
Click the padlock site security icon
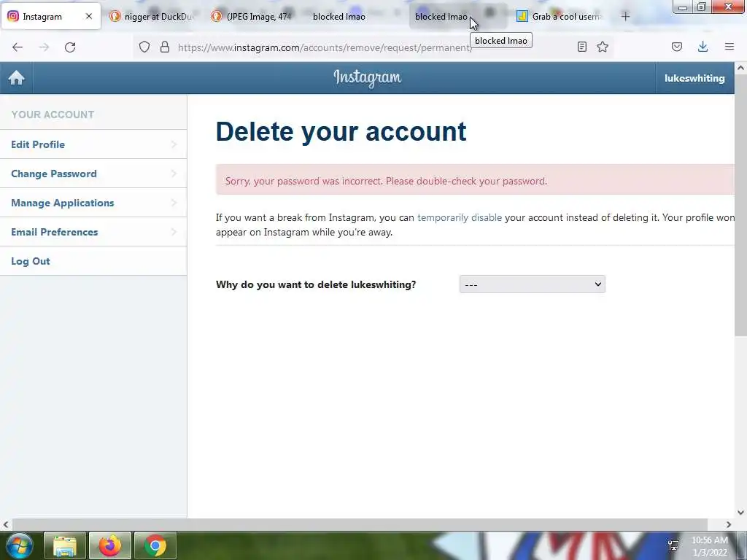point(165,47)
